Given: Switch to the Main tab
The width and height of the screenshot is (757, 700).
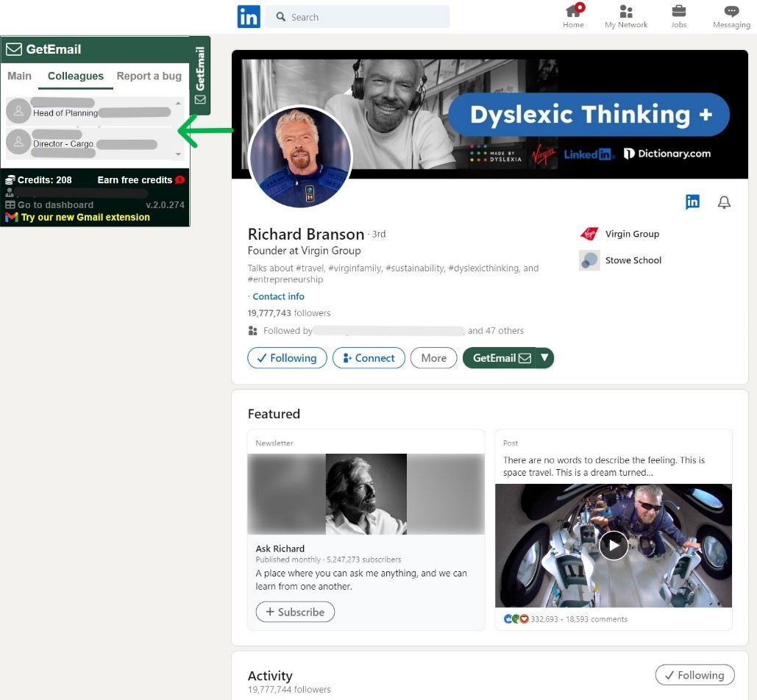Looking at the screenshot, I should coord(20,76).
